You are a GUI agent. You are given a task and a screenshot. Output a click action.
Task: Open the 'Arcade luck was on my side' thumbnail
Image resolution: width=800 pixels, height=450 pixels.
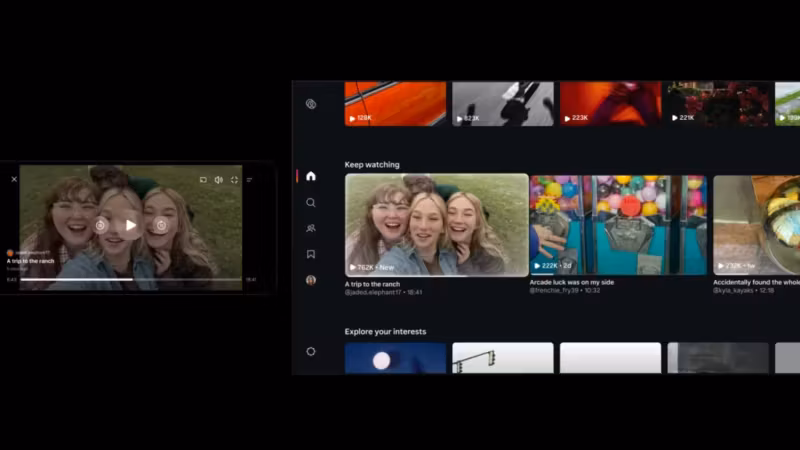(x=618, y=225)
